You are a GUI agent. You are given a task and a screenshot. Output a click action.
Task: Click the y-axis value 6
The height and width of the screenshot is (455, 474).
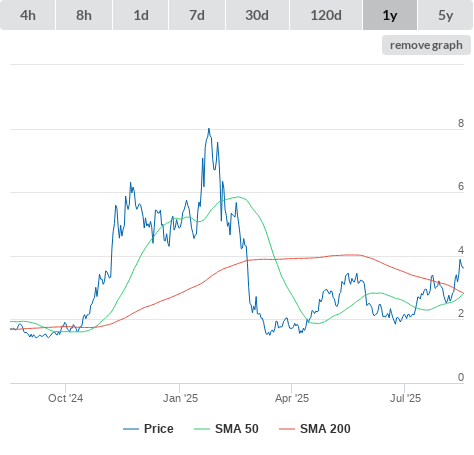coord(461,186)
